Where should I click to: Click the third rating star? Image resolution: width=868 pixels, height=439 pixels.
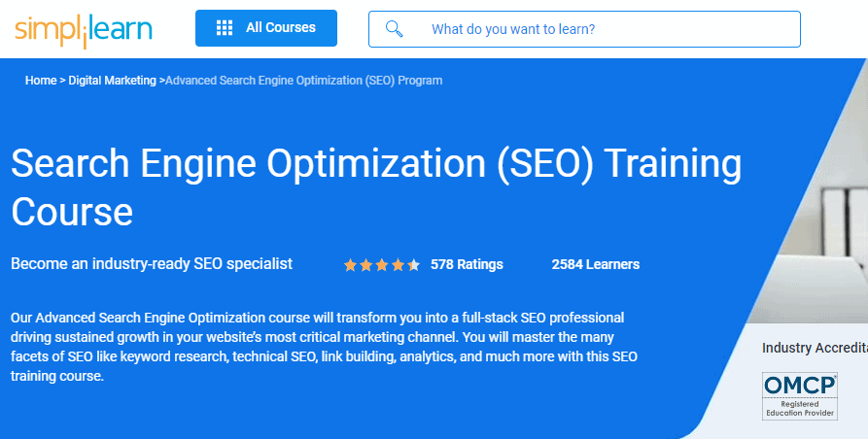click(382, 264)
